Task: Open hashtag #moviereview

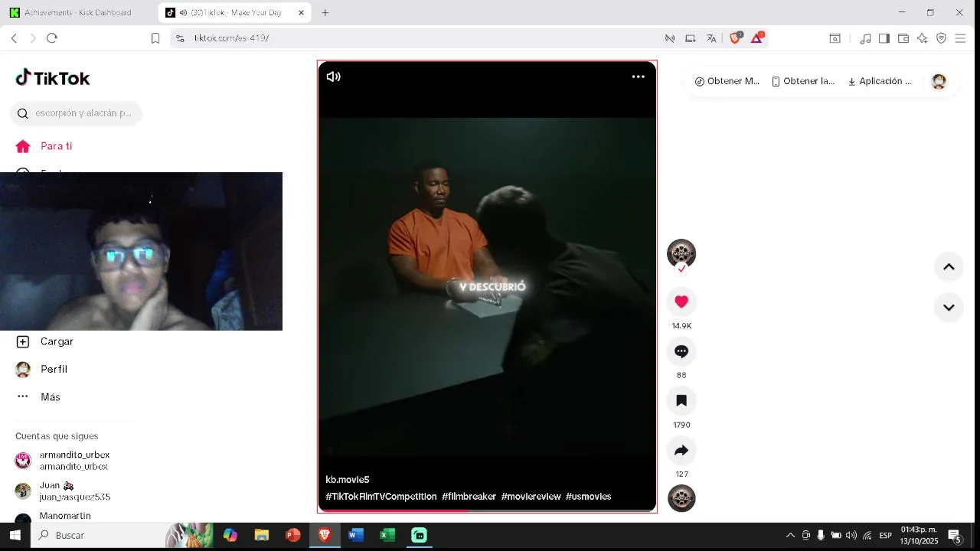Action: [531, 497]
